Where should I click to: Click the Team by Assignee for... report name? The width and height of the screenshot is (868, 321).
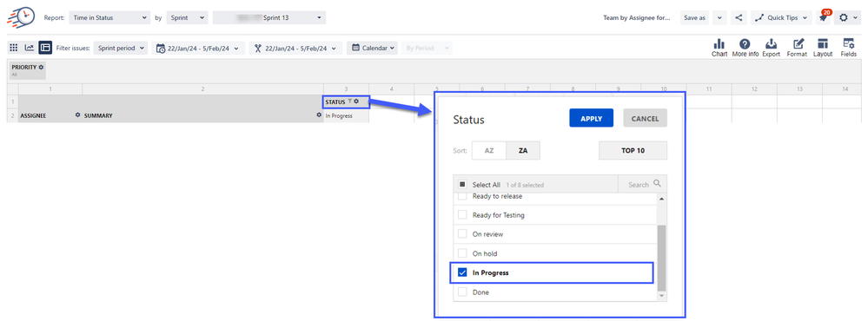637,17
